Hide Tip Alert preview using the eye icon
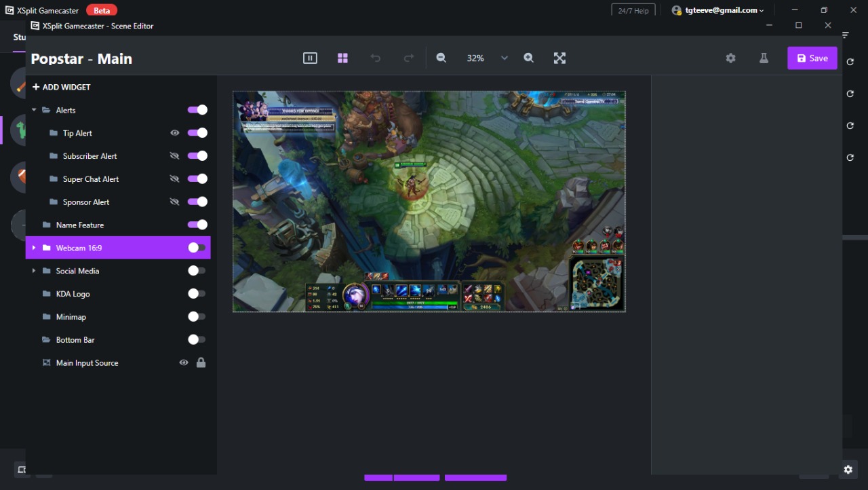The height and width of the screenshot is (490, 868). click(x=174, y=133)
